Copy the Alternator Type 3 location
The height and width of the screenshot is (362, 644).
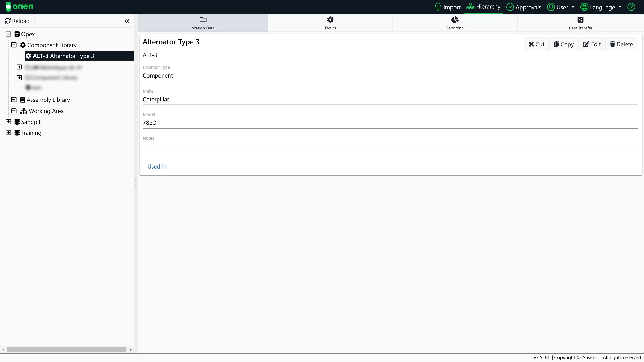[563, 44]
